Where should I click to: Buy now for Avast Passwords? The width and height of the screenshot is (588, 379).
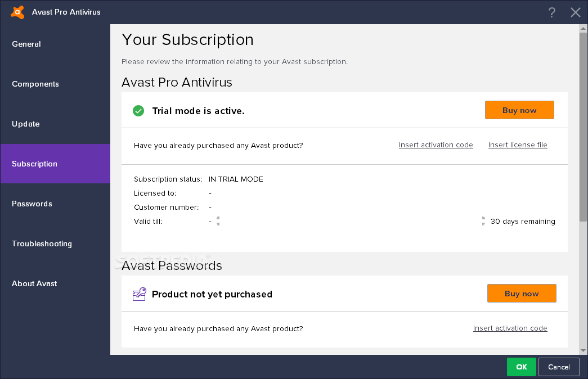point(522,294)
